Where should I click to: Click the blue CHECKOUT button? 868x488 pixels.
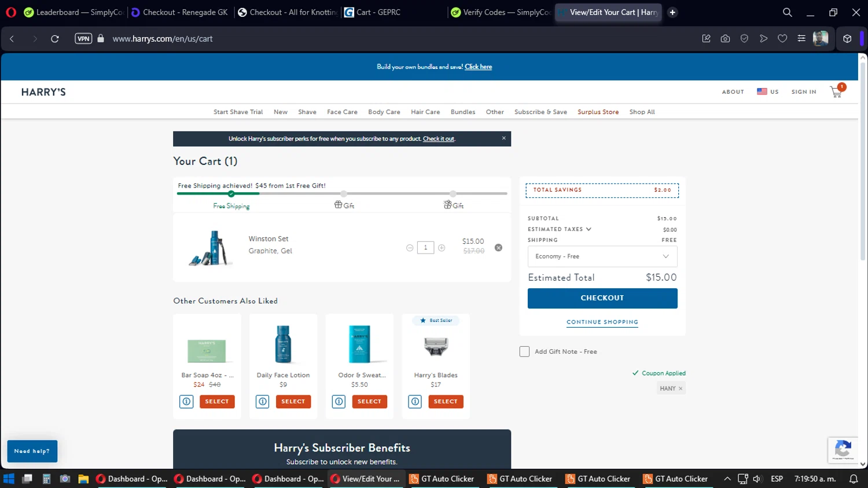point(602,298)
